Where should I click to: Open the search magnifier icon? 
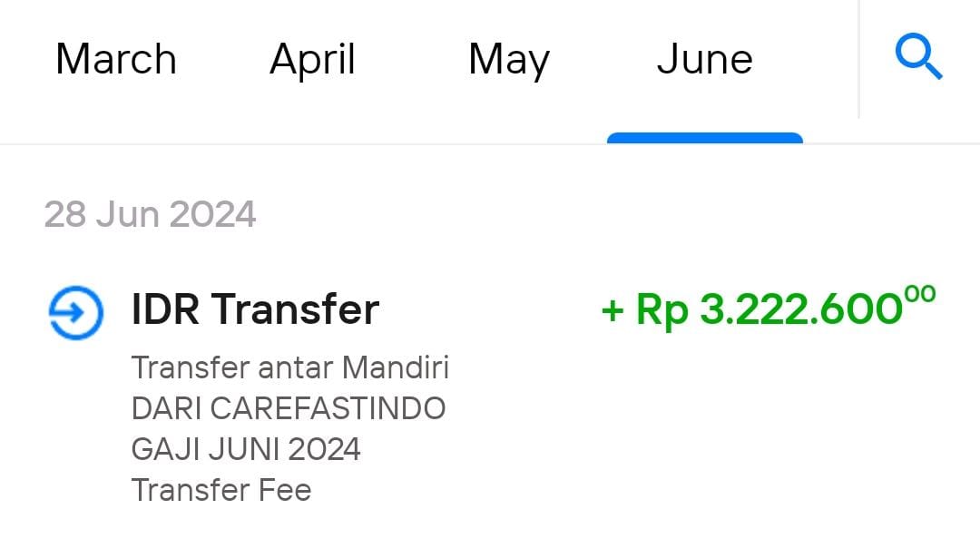[918, 57]
